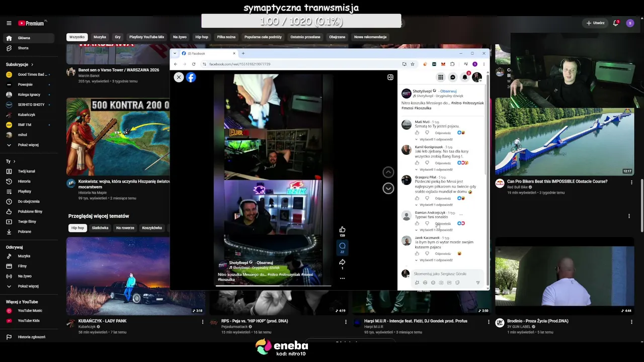644x362 pixels.
Task: Open the Facebook profile account menu
Action: pos(477,77)
